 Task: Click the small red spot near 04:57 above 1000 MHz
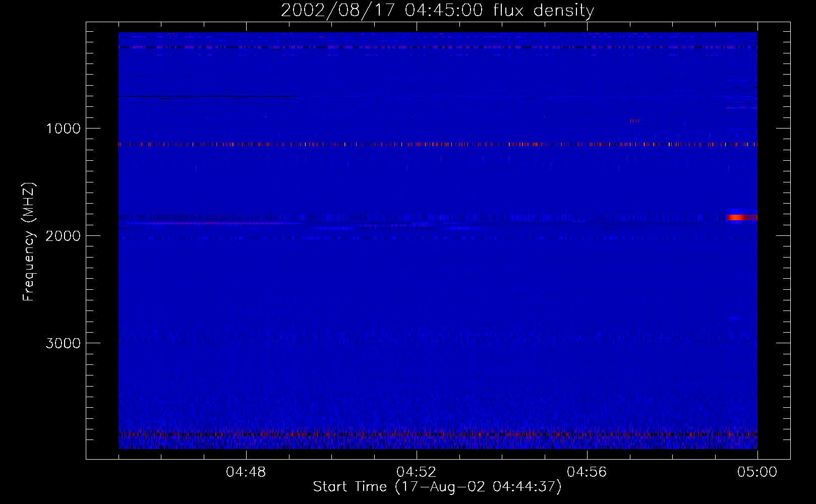[634, 120]
